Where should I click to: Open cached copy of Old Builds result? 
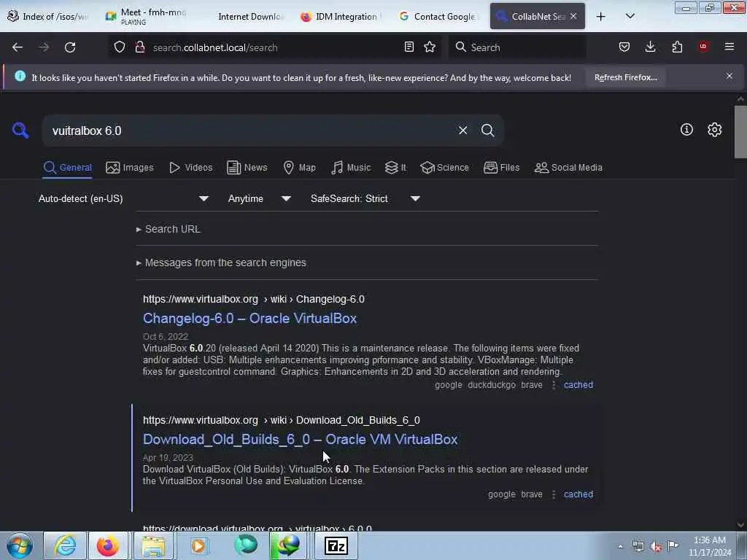pos(578,494)
